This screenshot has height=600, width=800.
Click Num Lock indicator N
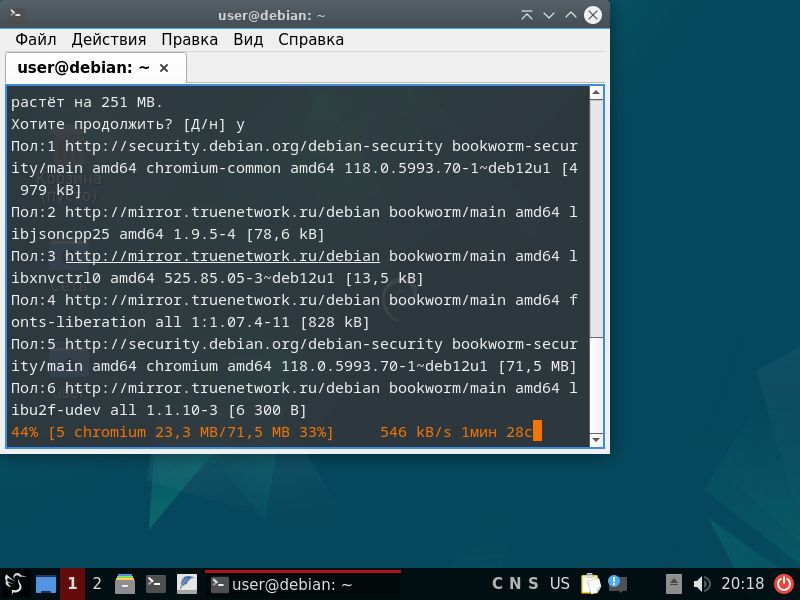(515, 583)
